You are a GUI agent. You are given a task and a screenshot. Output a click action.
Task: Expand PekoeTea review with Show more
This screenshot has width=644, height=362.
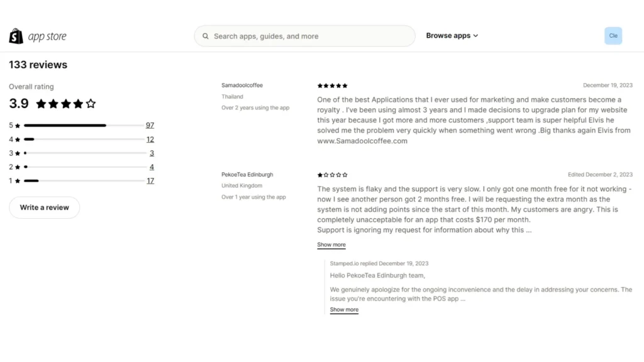pyautogui.click(x=331, y=245)
